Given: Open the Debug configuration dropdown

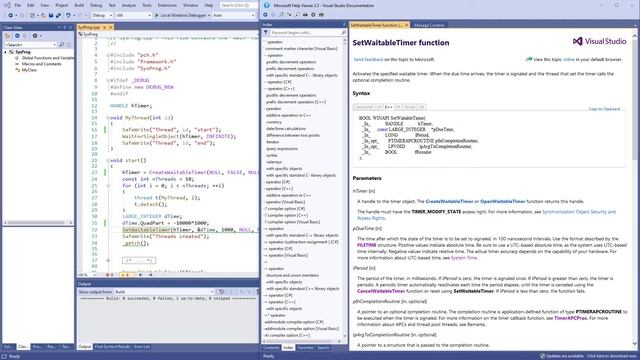Looking at the screenshot, I should pos(102,15).
